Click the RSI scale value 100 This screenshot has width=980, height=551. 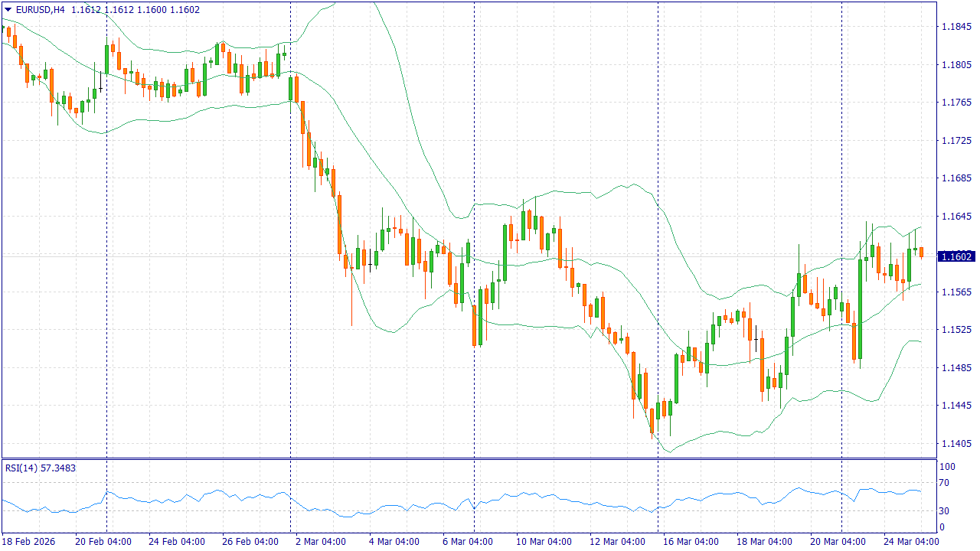click(x=948, y=466)
